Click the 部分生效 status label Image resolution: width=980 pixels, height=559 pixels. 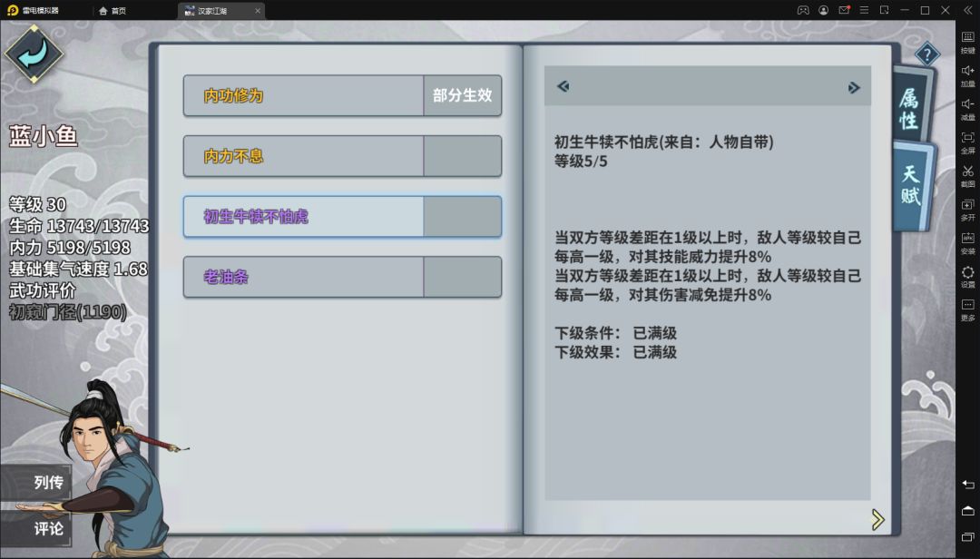tap(463, 95)
